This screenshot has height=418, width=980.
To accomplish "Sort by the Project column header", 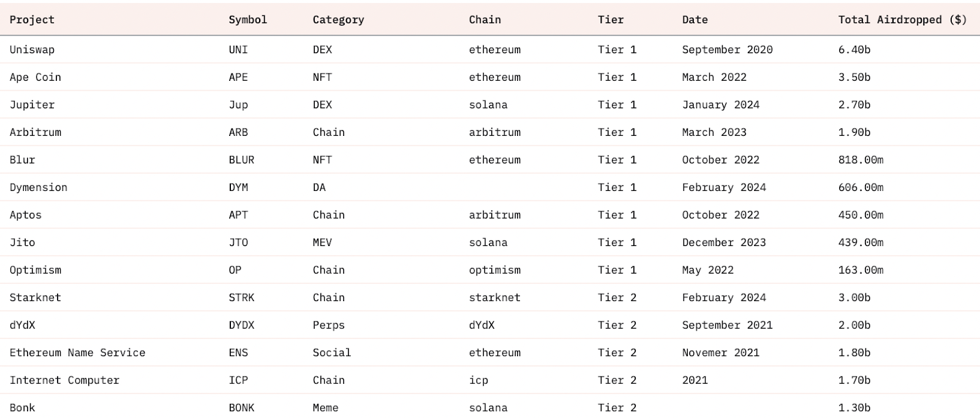I will click(32, 20).
